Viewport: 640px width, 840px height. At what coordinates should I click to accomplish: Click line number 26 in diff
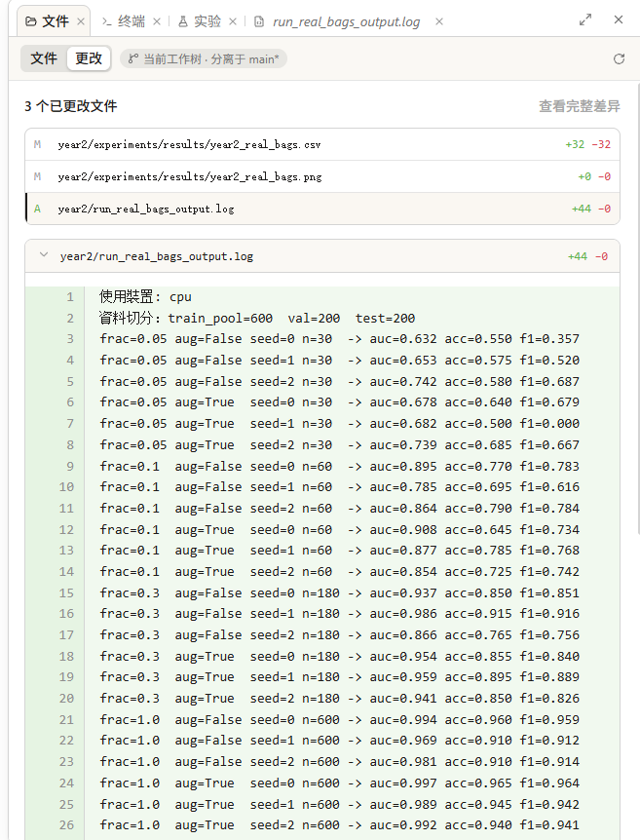(66, 825)
